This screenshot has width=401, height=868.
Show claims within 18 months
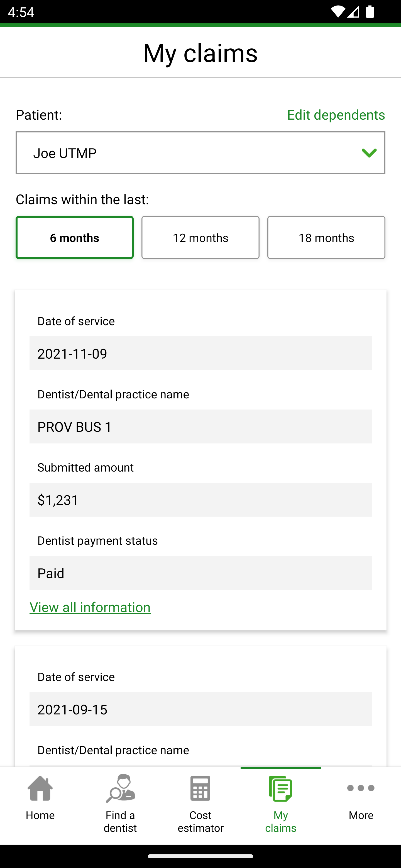(326, 238)
